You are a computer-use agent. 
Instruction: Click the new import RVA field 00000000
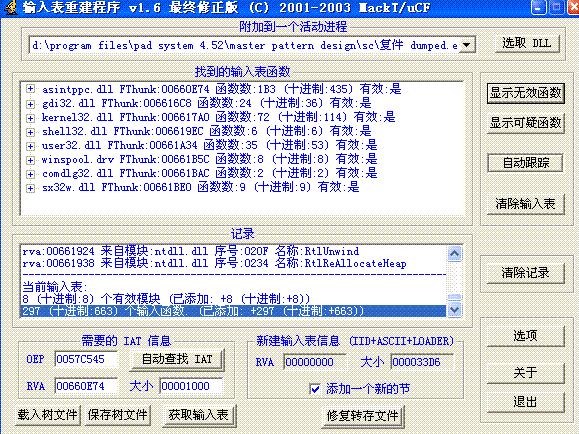pyautogui.click(x=315, y=362)
